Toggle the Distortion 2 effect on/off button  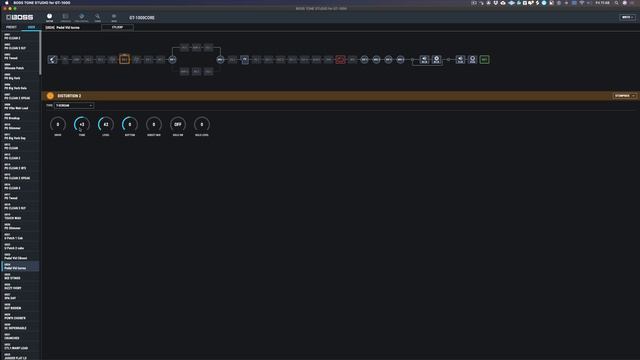pos(50,96)
